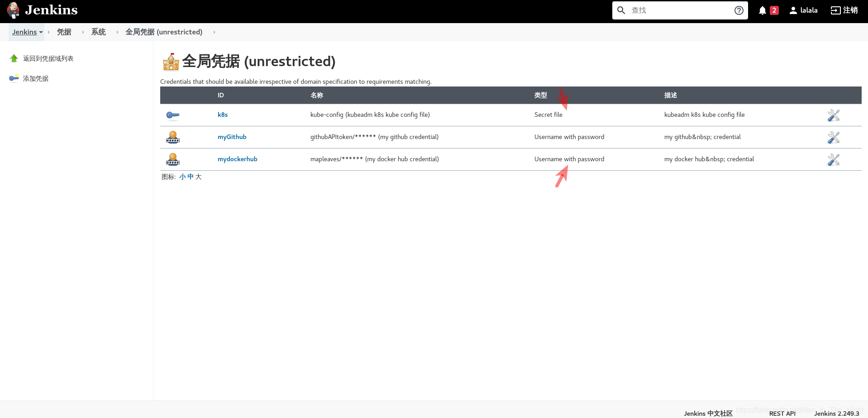The image size is (868, 418).
Task: Set icon size to 小
Action: point(182,177)
